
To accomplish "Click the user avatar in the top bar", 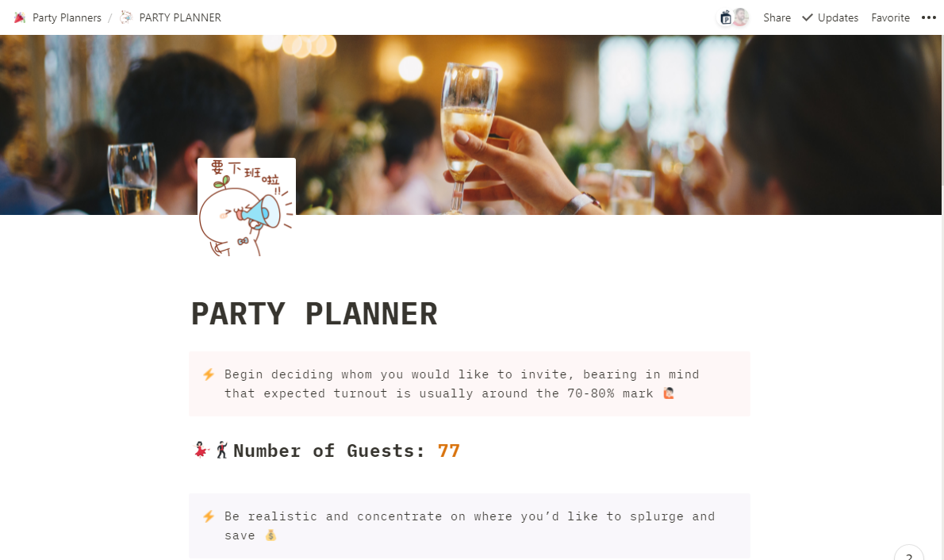I will click(740, 17).
